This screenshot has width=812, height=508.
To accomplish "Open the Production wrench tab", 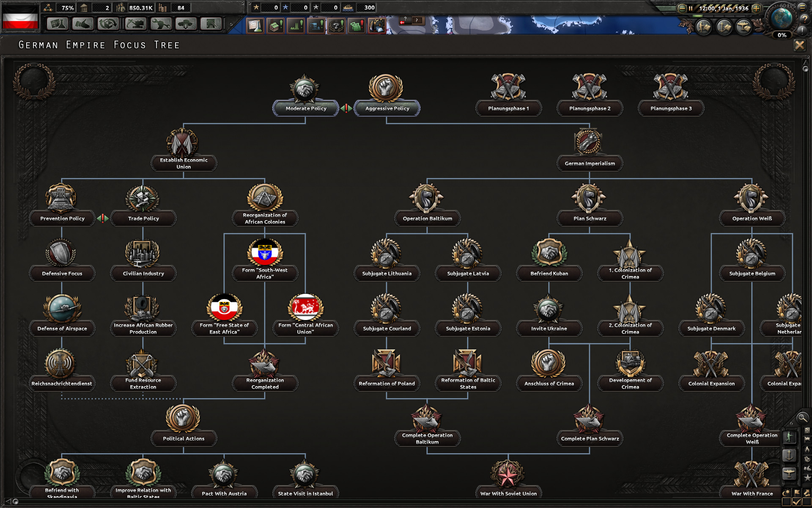I will click(161, 24).
